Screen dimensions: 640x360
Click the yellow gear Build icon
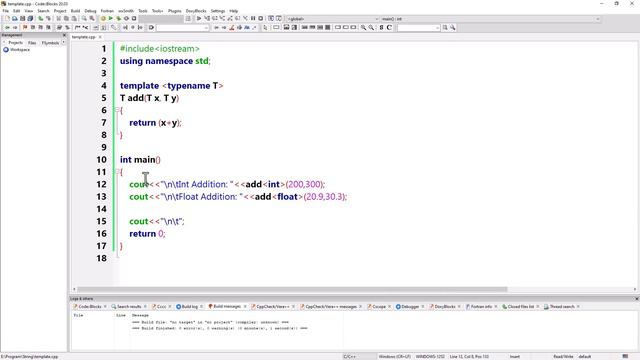click(x=103, y=19)
